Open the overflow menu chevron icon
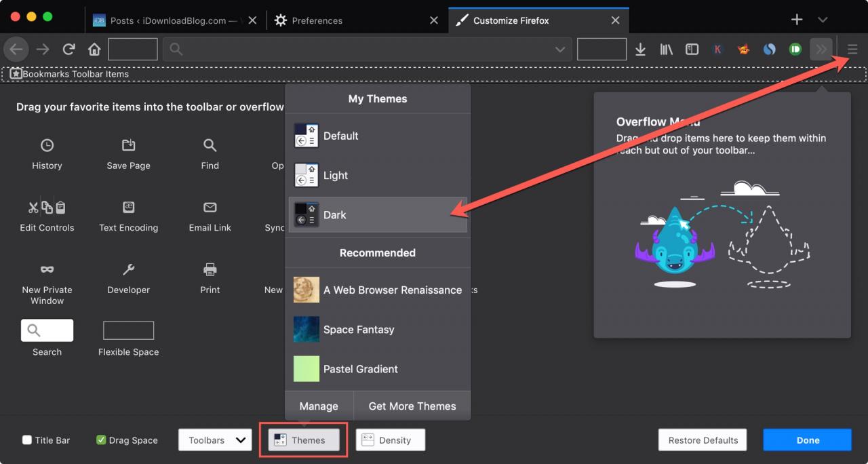Viewport: 868px width, 464px height. (821, 50)
